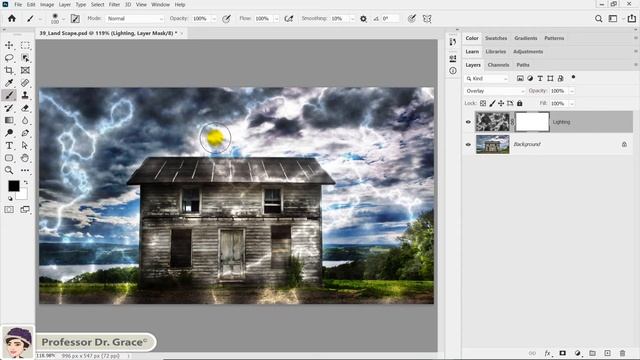Select the Frame tool
640x360 pixels.
pyautogui.click(x=25, y=70)
